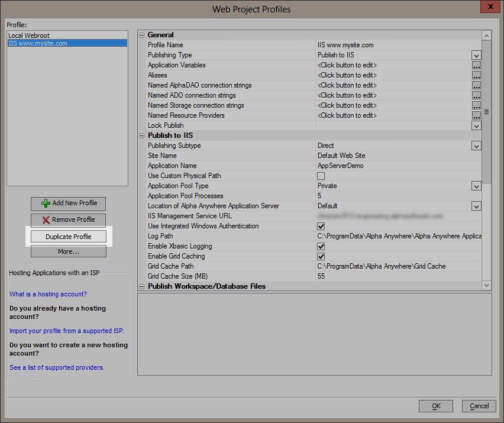Disable Enable Grid Caching checkbox
The width and height of the screenshot is (504, 423).
click(321, 257)
